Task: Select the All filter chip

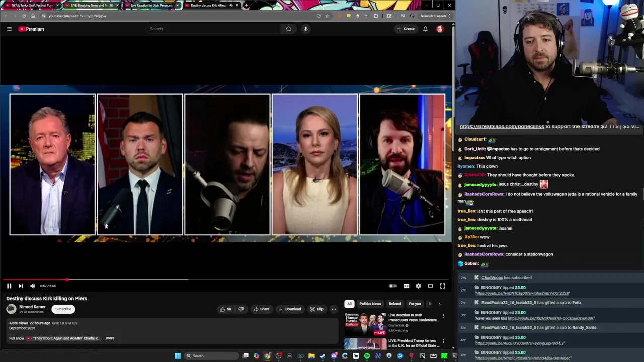Action: pos(349,304)
